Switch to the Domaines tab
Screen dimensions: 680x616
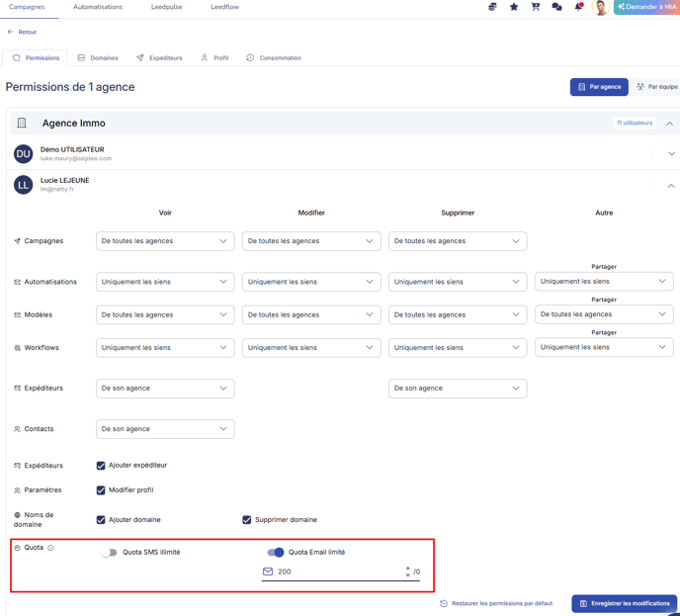coord(98,58)
